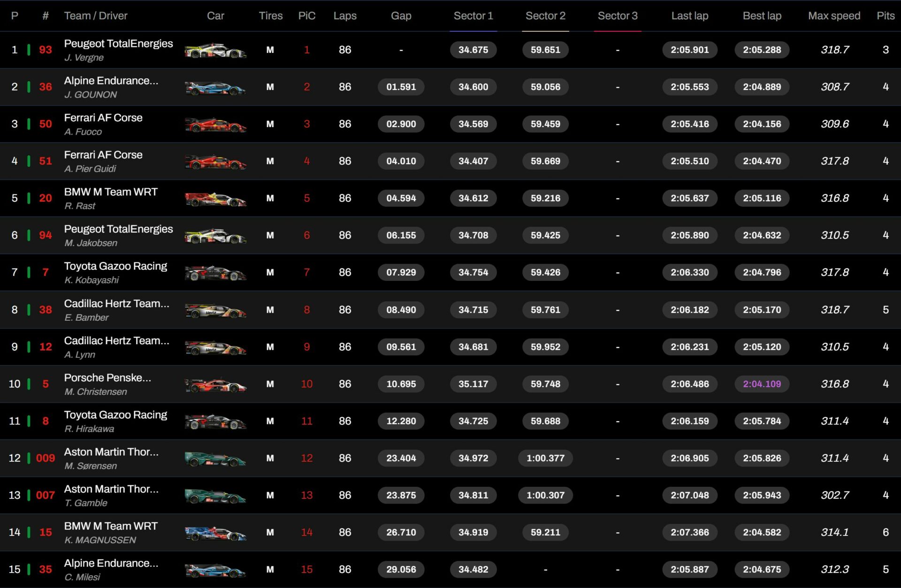Screen dimensions: 901x588
Task: Click the gap value 01.591
Action: pos(401,87)
